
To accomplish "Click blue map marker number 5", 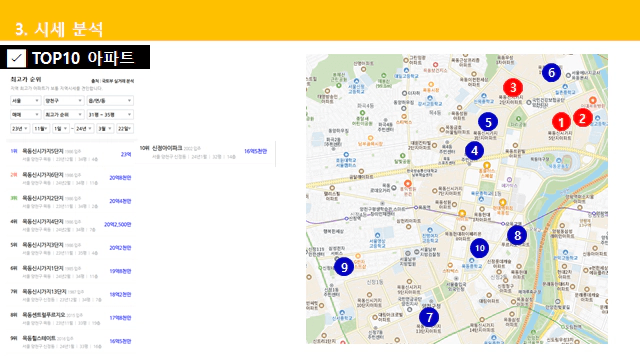I will click(488, 122).
